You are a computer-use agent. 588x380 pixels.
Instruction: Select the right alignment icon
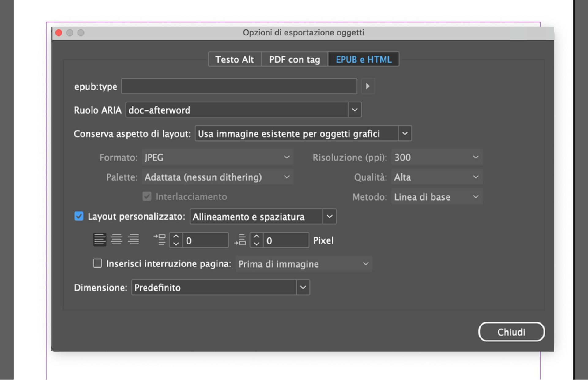click(x=134, y=240)
